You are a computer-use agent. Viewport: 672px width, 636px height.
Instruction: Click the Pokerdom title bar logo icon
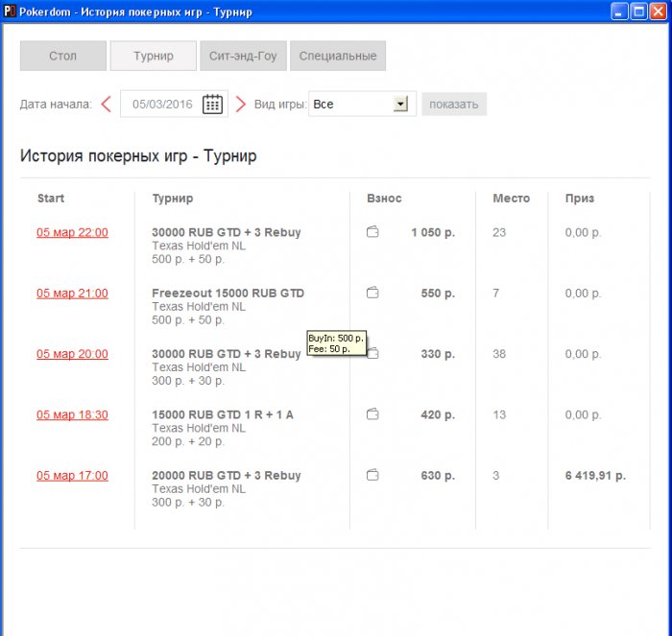coord(10,12)
